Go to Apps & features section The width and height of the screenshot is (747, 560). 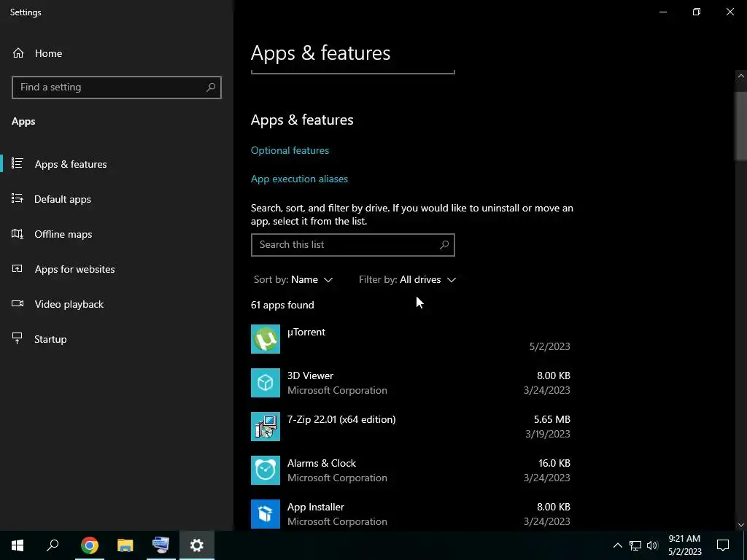click(71, 164)
